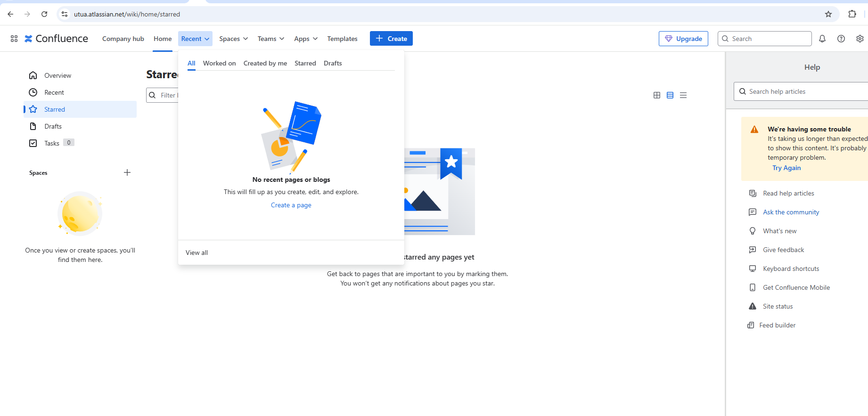This screenshot has width=868, height=416.
Task: Open Give feedback
Action: (783, 250)
